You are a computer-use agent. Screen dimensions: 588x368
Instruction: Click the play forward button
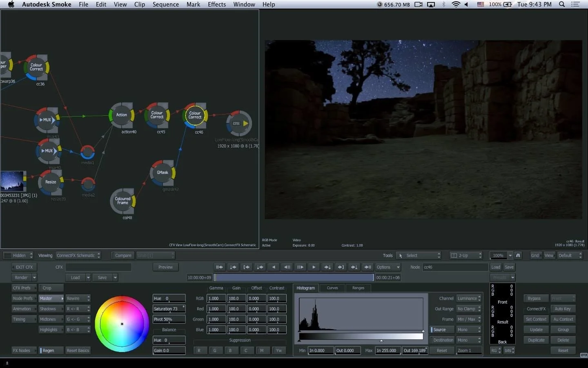pyautogui.click(x=314, y=267)
